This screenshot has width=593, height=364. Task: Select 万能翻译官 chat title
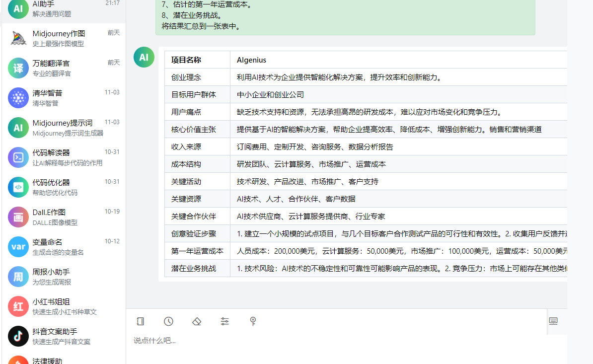51,64
